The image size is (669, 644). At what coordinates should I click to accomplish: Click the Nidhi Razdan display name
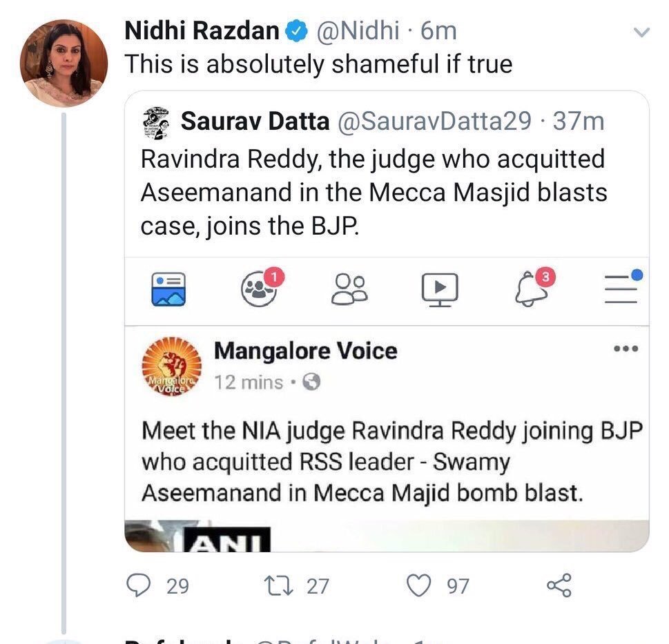pyautogui.click(x=202, y=30)
